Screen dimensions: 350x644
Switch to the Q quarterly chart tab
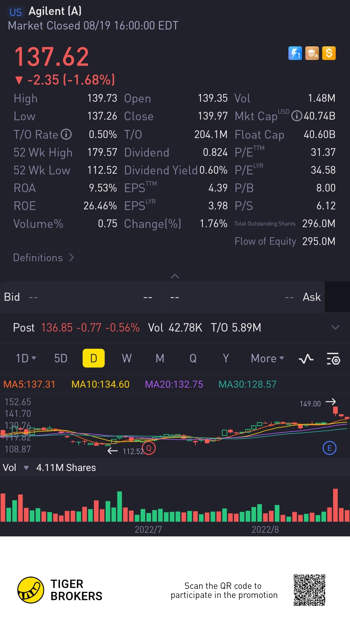click(193, 358)
